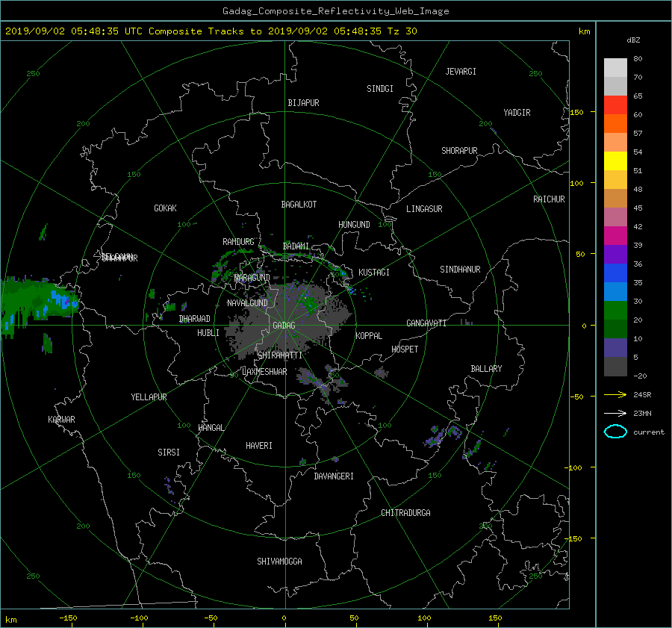Click the GADAG label at radar center
The image size is (672, 628).
tap(284, 326)
